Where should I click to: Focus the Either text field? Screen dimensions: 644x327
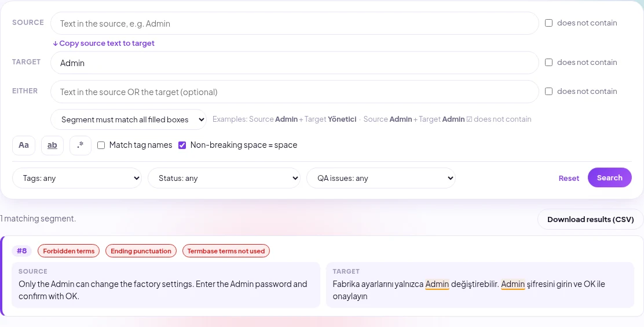click(294, 92)
